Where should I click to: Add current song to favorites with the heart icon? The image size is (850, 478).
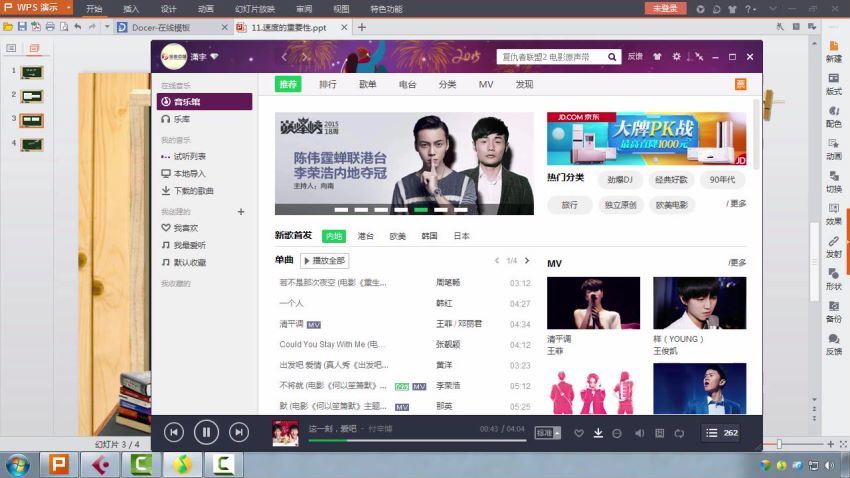[579, 433]
